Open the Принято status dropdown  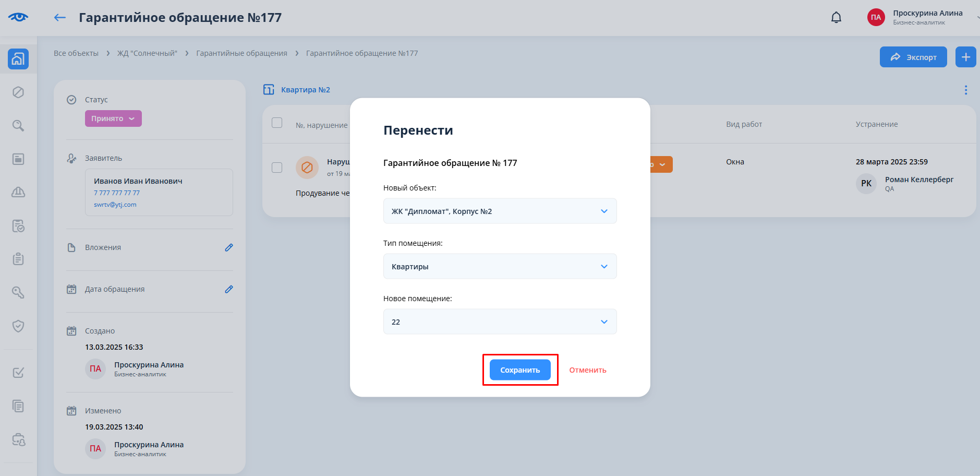[113, 118]
